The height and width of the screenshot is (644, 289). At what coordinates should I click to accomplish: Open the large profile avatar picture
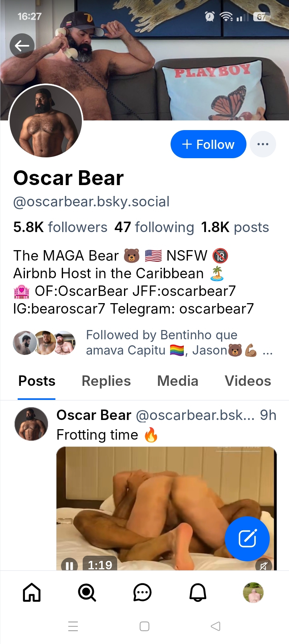45,121
